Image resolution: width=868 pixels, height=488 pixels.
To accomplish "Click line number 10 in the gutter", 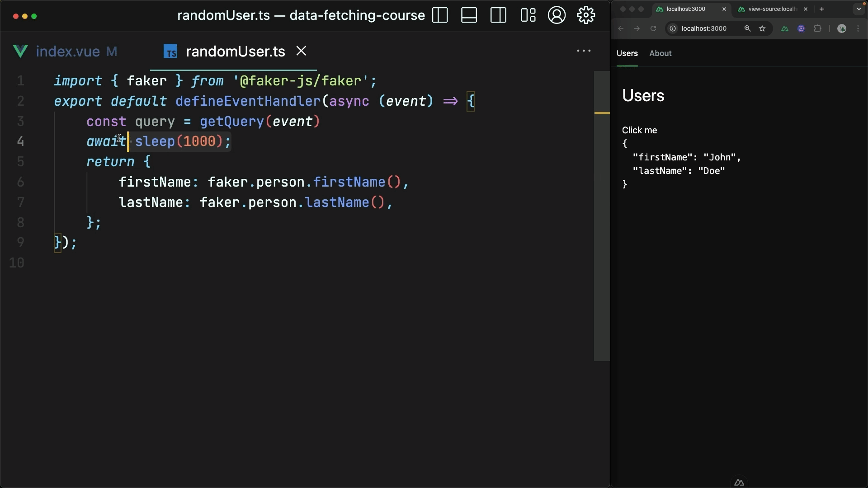I will pyautogui.click(x=17, y=263).
